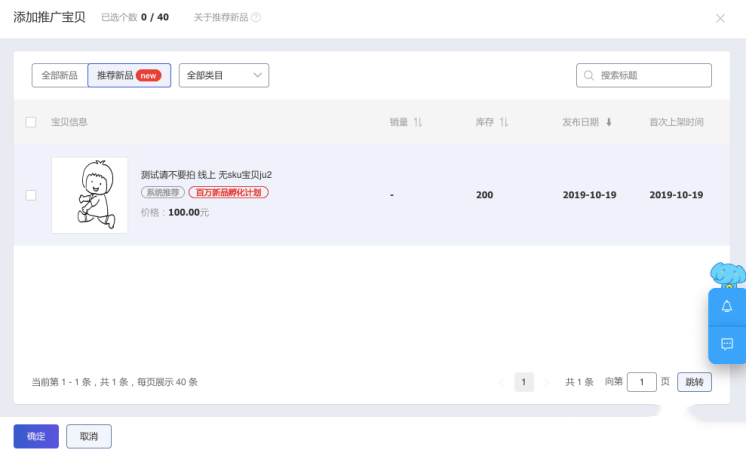The width and height of the screenshot is (746, 453).
Task: Switch to the 推荐新品 tab
Action: pos(129,75)
